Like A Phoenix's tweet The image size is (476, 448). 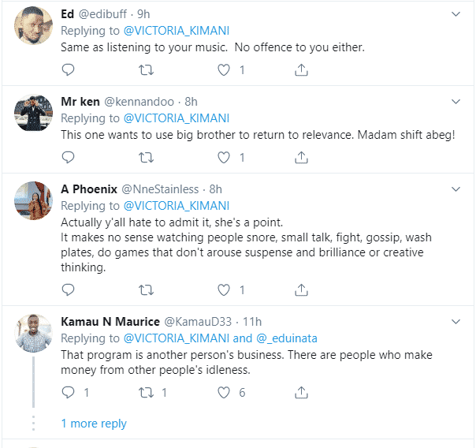tap(224, 289)
